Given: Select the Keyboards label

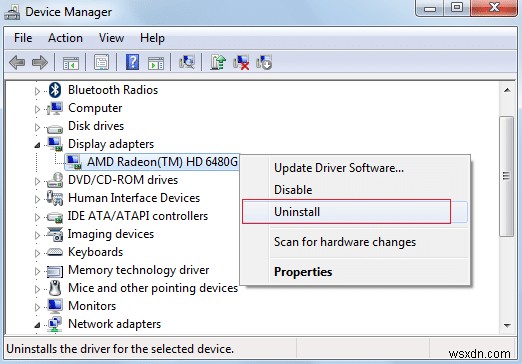Looking at the screenshot, I should pyautogui.click(x=95, y=252).
